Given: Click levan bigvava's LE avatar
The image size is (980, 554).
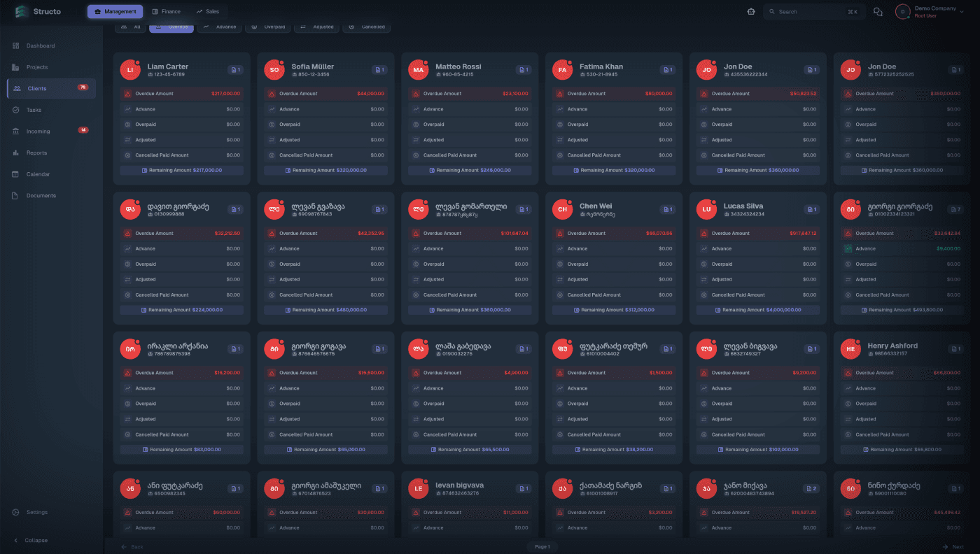Looking at the screenshot, I should (418, 488).
